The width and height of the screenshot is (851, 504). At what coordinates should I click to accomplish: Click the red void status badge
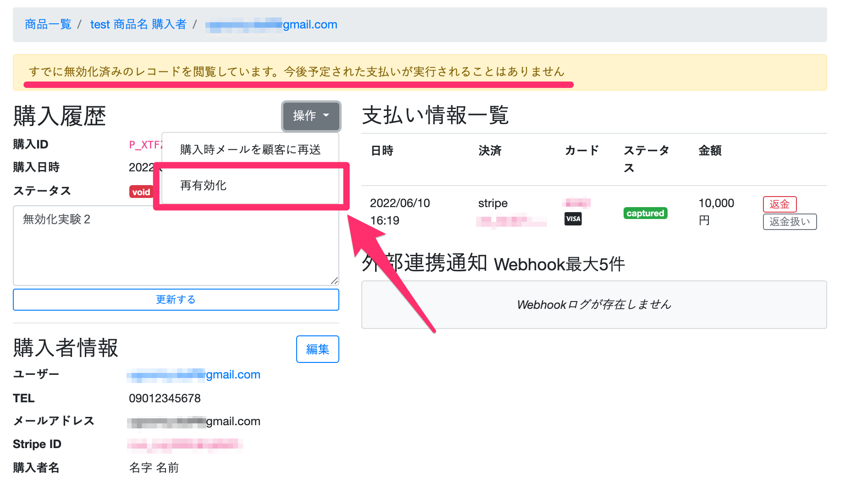(141, 192)
